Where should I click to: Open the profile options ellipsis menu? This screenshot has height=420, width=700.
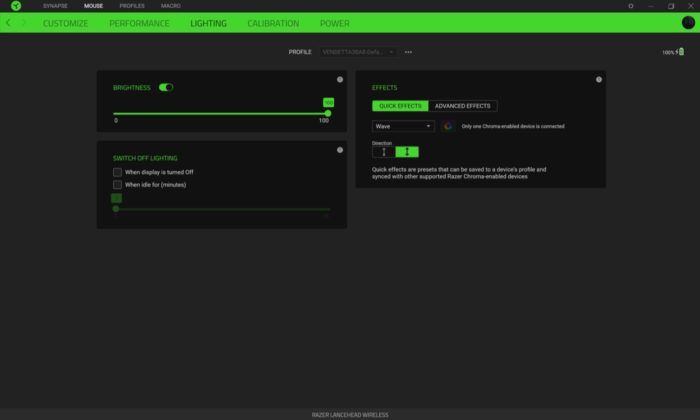[x=408, y=52]
